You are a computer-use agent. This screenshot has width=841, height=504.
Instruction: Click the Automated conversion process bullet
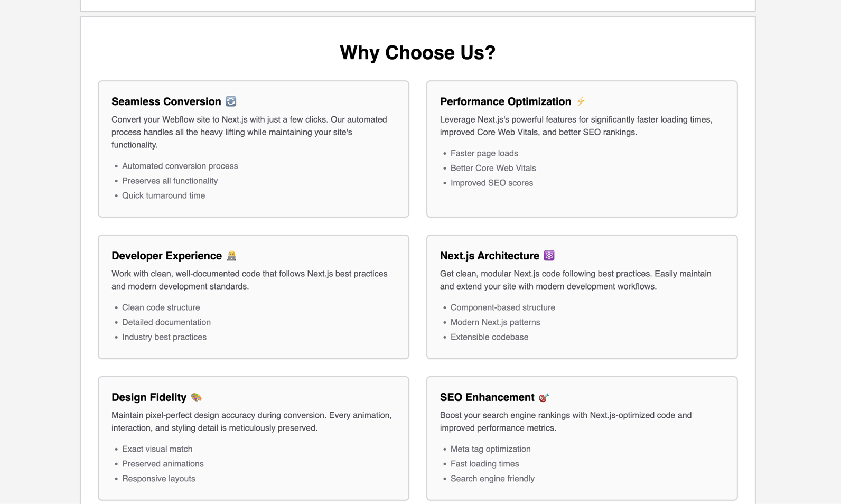pos(180,166)
